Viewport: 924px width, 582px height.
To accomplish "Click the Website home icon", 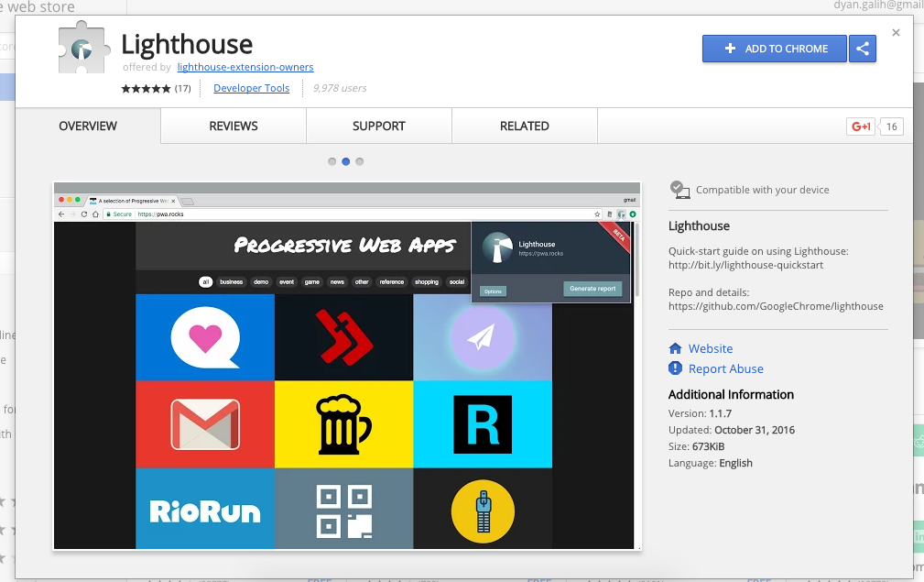I will tap(675, 348).
